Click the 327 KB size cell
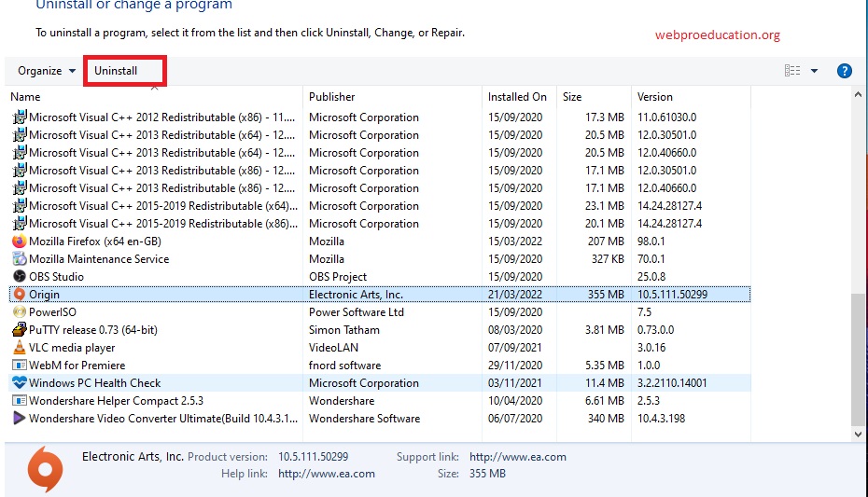The image size is (868, 497). [x=608, y=258]
